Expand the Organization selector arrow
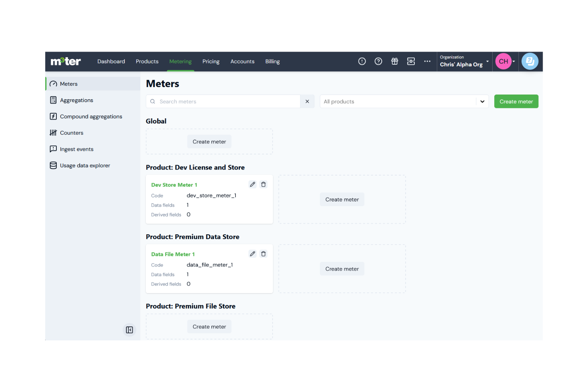 click(487, 61)
